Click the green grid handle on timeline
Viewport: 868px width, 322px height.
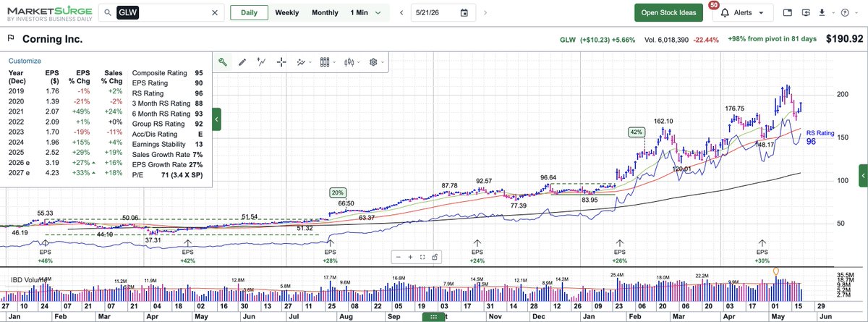tap(433, 318)
